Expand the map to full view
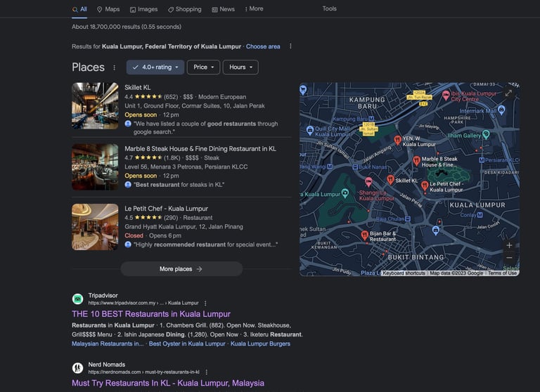The height and width of the screenshot is (392, 540). tap(508, 93)
